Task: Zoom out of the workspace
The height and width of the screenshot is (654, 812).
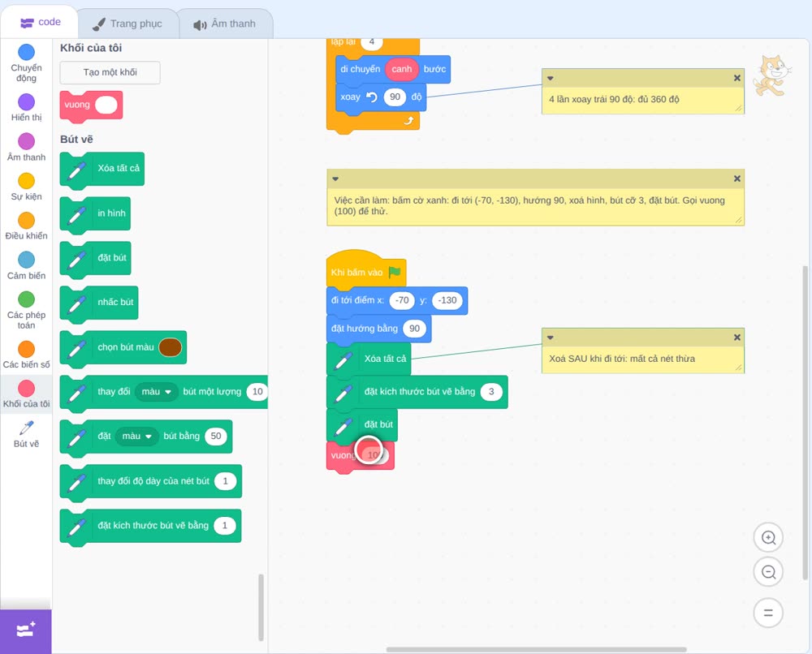Action: point(768,572)
